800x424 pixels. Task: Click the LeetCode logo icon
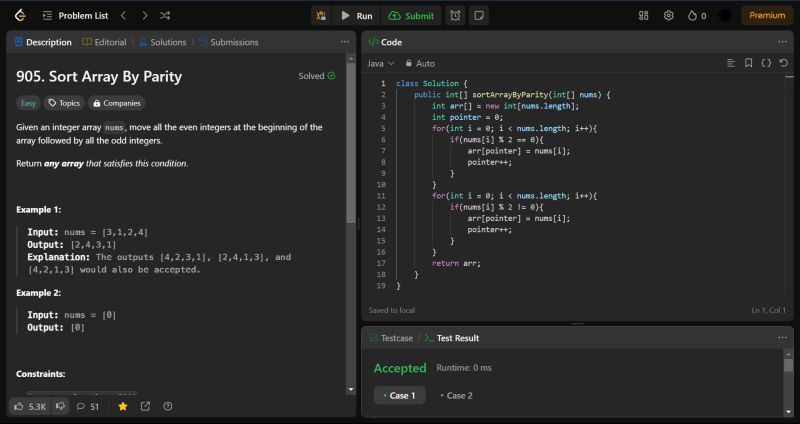(x=19, y=16)
